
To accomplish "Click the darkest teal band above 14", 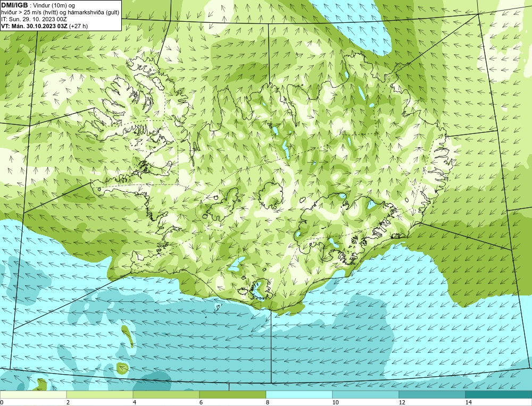I will [x=499, y=395].
